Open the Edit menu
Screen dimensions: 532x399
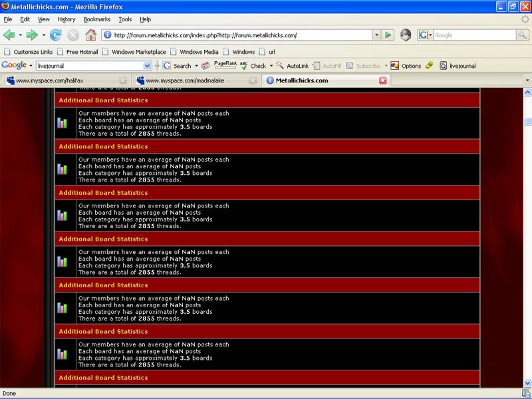click(x=25, y=19)
